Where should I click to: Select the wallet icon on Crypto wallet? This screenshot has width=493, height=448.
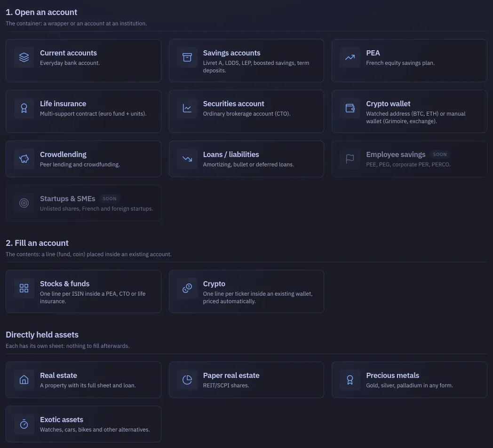pos(350,108)
